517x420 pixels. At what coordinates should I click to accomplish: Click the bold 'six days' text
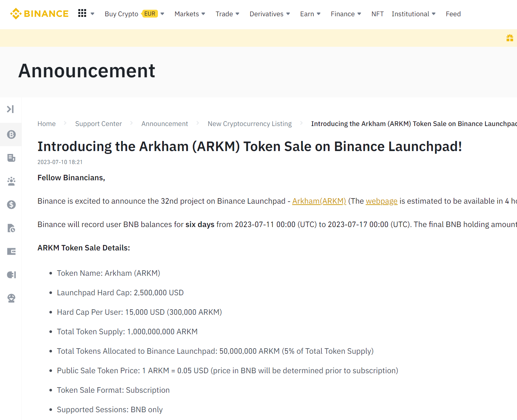200,224
